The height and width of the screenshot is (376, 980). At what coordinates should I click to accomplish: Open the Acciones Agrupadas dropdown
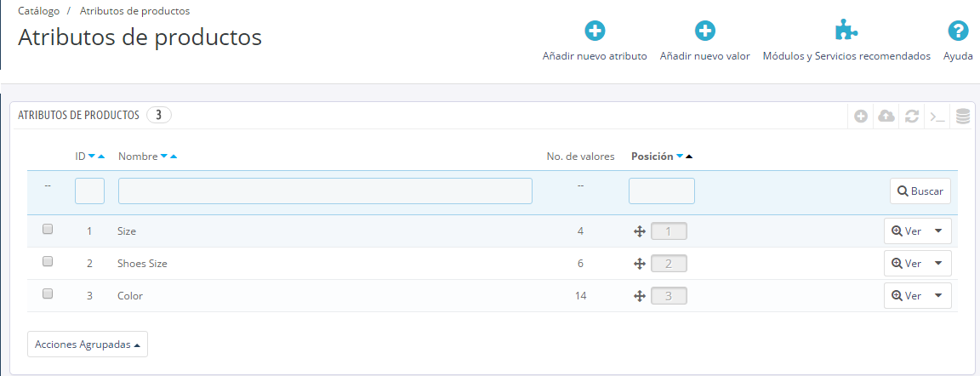(88, 345)
